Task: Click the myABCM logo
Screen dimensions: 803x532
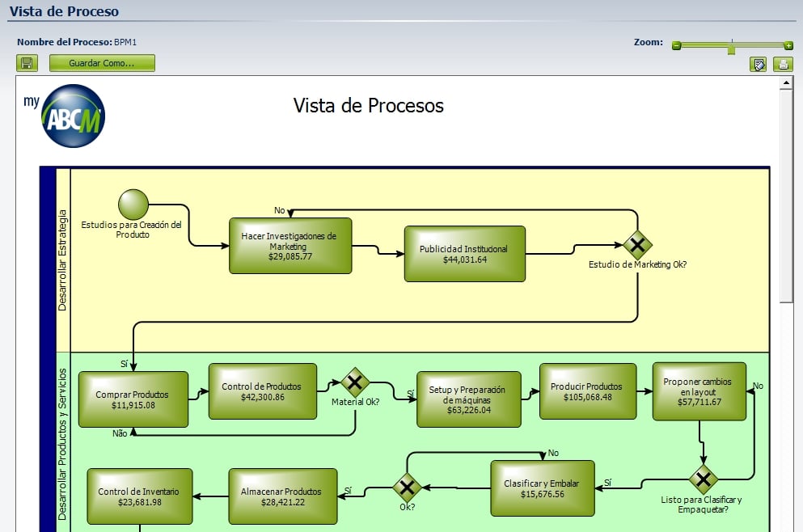Action: pos(65,116)
